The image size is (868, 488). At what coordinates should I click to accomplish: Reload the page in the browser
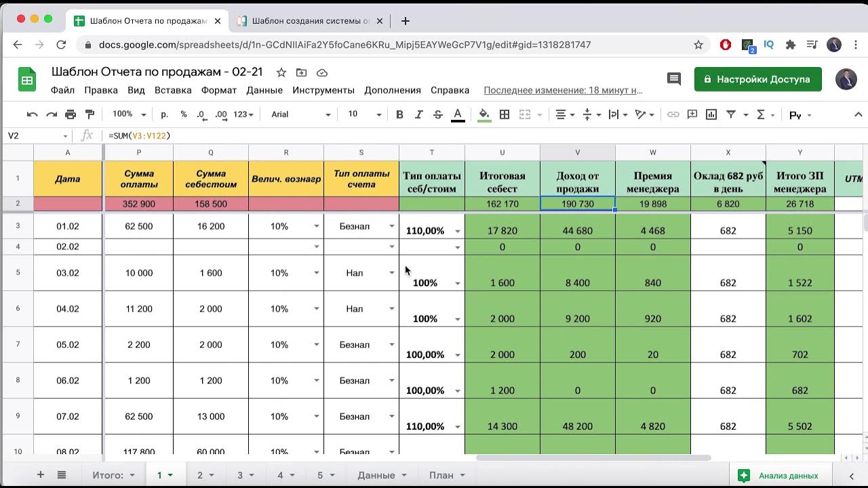(x=61, y=45)
